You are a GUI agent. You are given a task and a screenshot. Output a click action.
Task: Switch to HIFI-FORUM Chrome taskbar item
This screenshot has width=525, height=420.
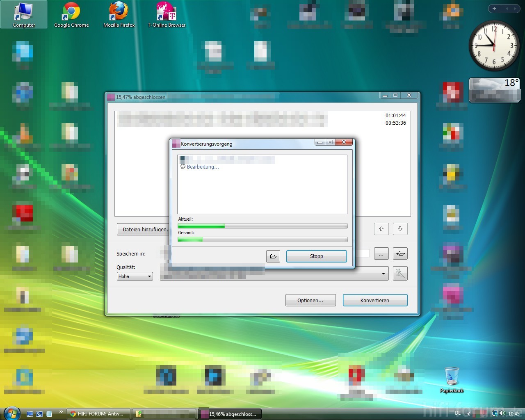click(x=98, y=414)
